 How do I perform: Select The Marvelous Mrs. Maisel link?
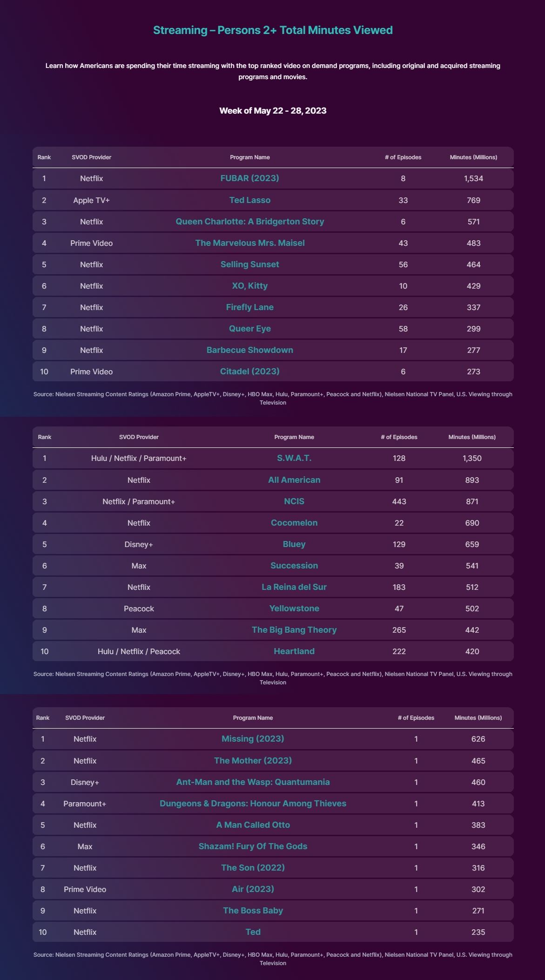[x=249, y=243]
